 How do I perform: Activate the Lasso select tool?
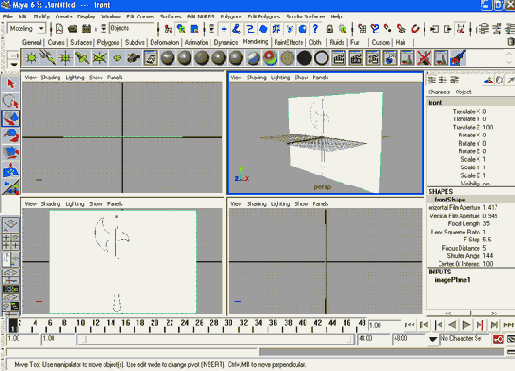tap(11, 101)
